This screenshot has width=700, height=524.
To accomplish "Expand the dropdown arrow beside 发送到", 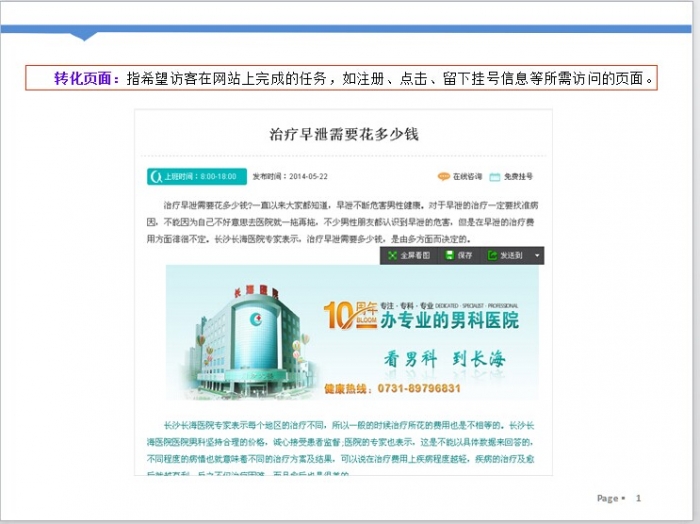I will [x=537, y=256].
